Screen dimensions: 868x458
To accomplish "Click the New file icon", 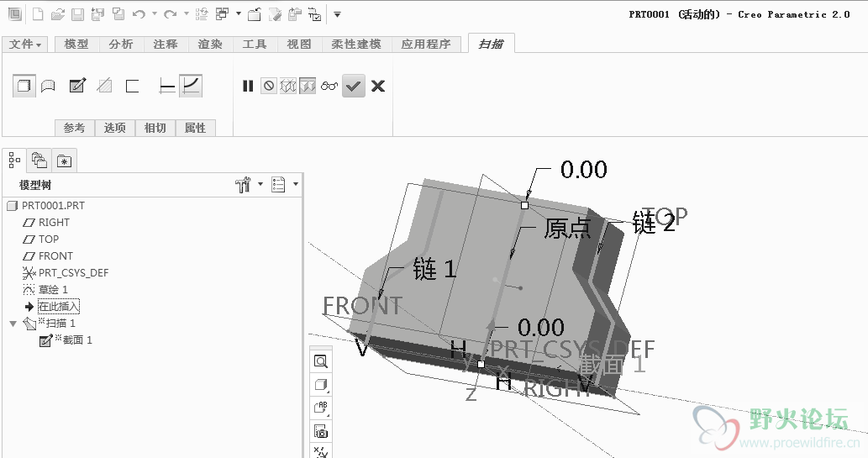I will pos(38,14).
